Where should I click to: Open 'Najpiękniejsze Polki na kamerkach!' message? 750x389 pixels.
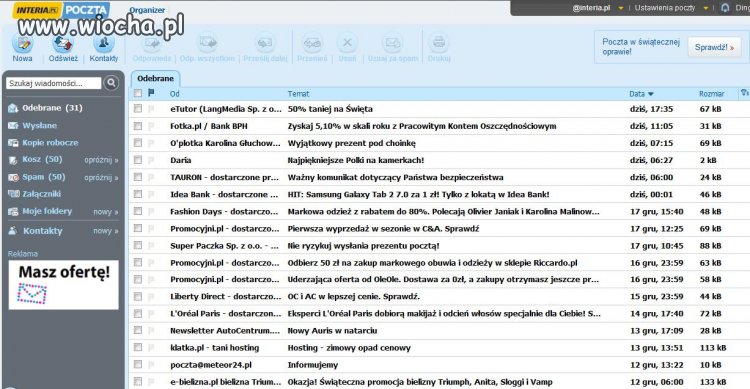355,160
